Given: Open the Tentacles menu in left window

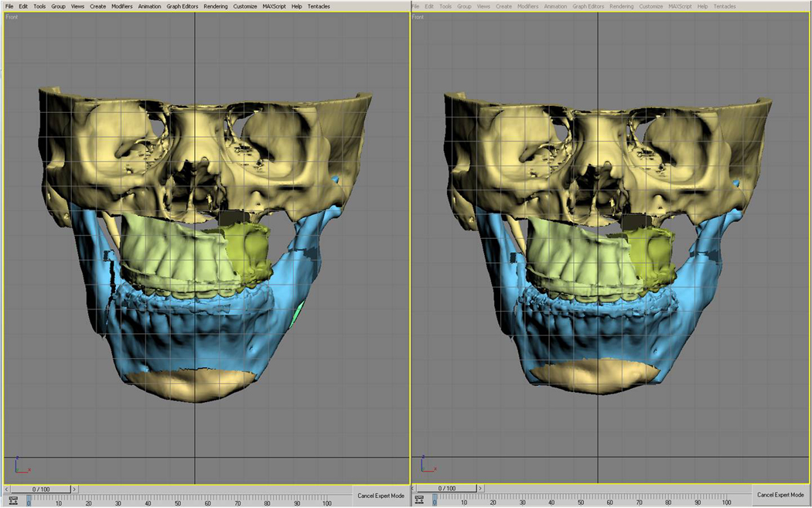Looking at the screenshot, I should click(x=319, y=6).
